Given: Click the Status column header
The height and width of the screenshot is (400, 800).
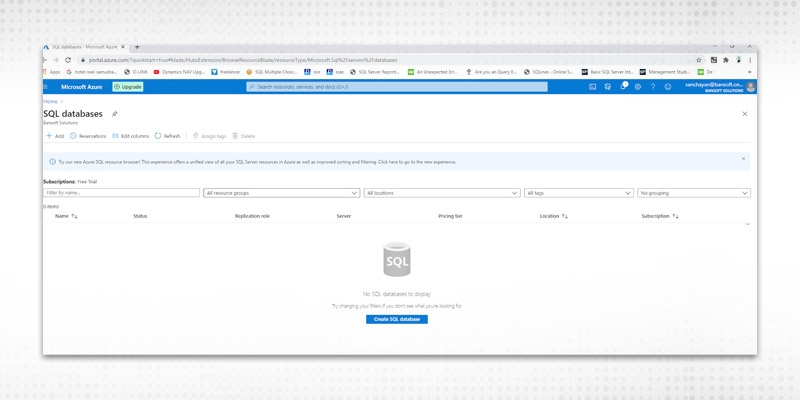Looking at the screenshot, I should (x=140, y=216).
